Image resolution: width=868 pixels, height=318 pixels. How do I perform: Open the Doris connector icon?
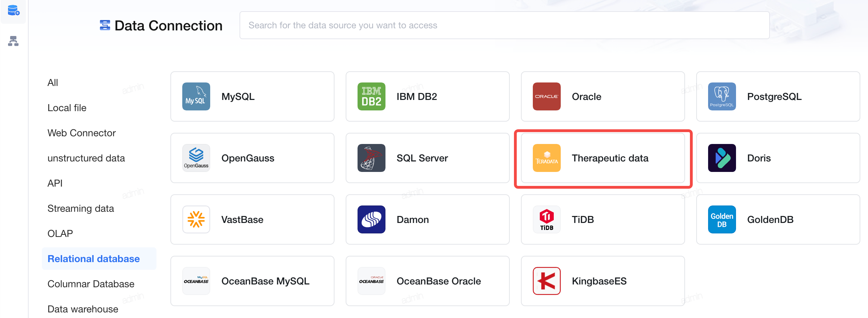click(722, 158)
